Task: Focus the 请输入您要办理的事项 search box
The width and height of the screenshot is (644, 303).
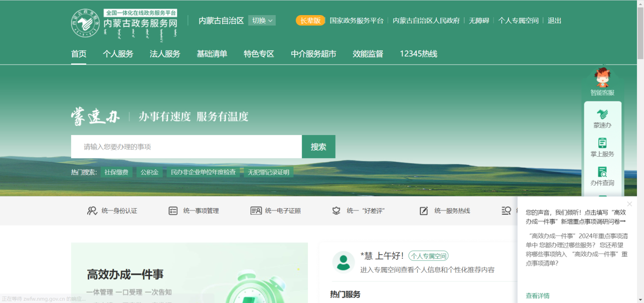Action: tap(186, 147)
